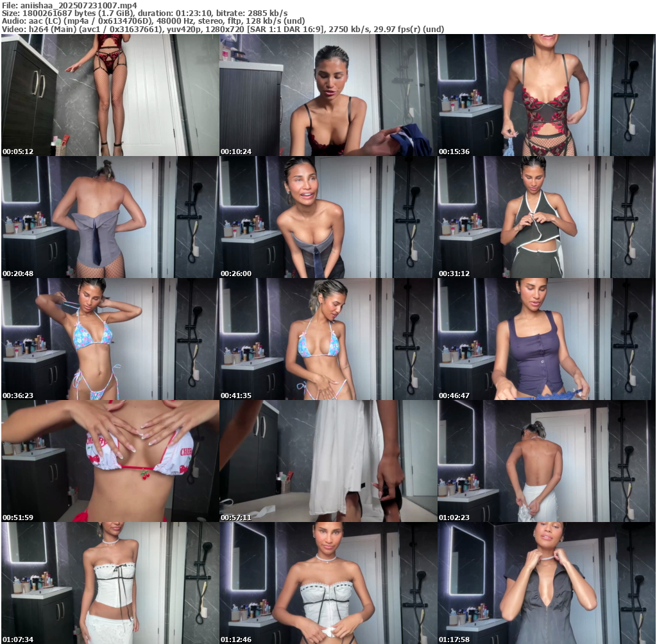Select the frame at 00:41:35
Image resolution: width=657 pixels, height=644 pixels.
click(328, 339)
